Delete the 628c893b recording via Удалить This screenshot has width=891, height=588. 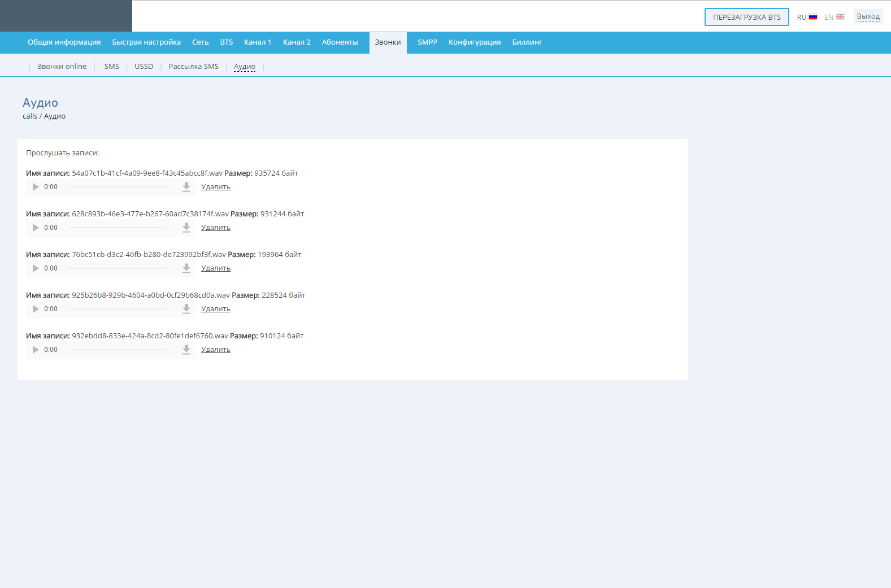(x=216, y=228)
